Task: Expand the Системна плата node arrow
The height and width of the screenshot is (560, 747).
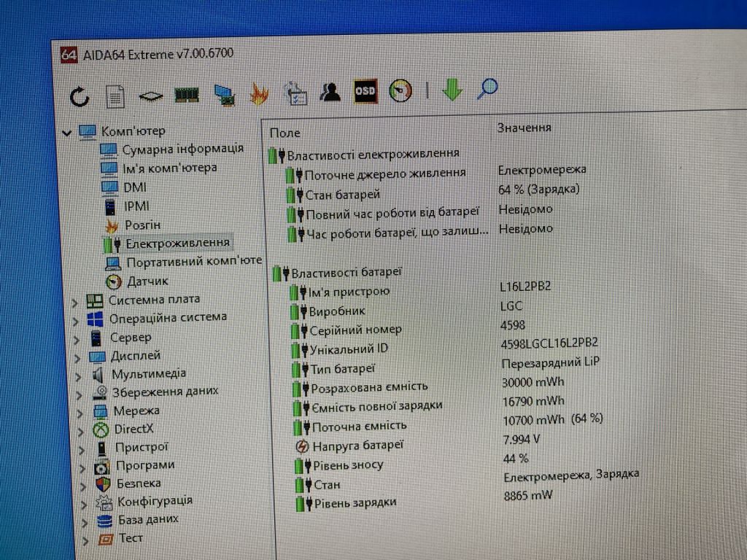Action: coord(75,303)
